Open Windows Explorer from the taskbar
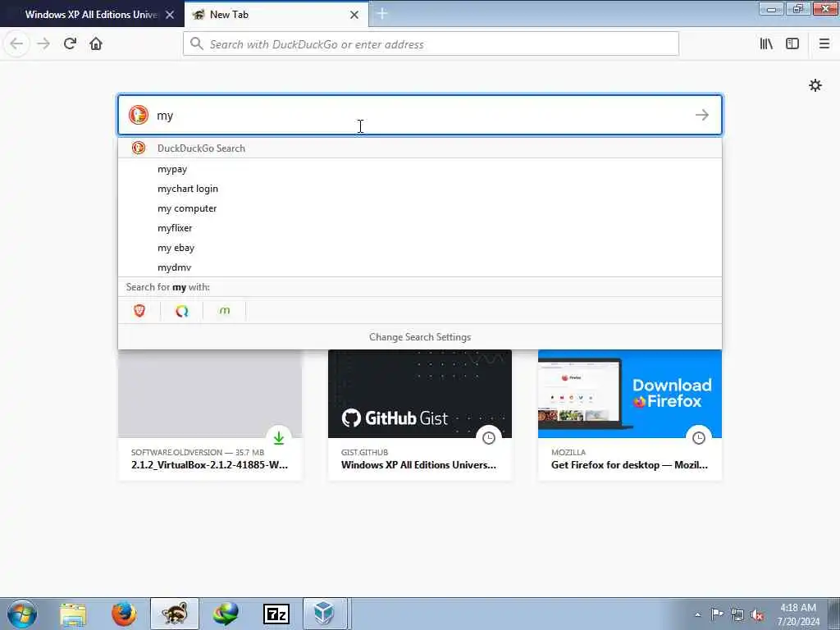This screenshot has height=630, width=840. 73,614
